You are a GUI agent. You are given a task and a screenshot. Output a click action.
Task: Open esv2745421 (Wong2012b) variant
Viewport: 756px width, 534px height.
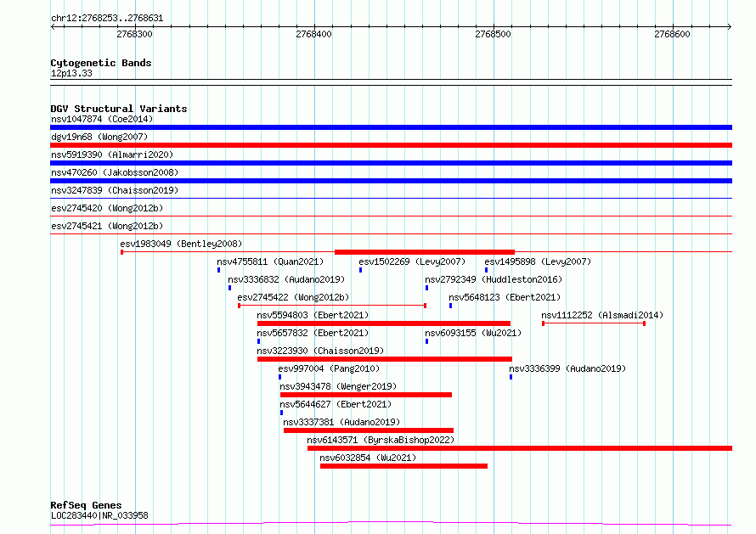point(107,226)
